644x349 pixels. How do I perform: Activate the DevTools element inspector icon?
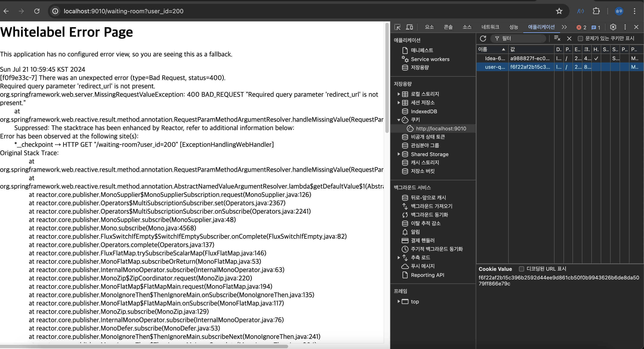tap(397, 27)
